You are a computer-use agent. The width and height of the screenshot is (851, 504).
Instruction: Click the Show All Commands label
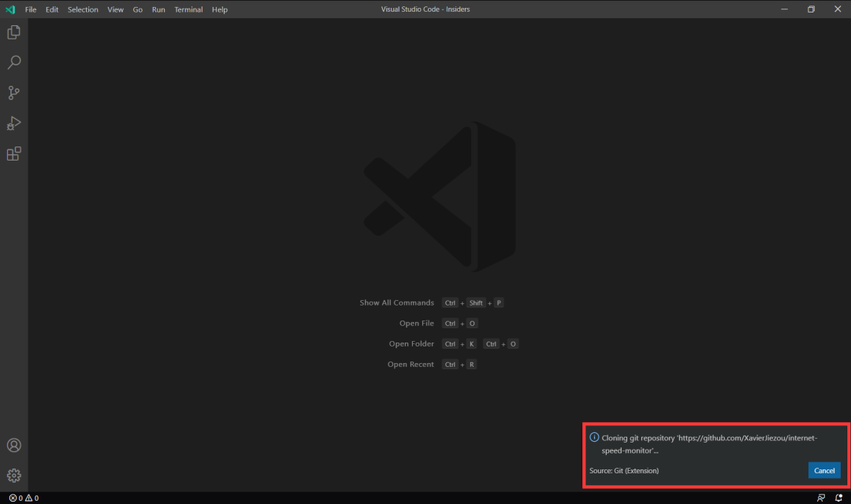396,302
